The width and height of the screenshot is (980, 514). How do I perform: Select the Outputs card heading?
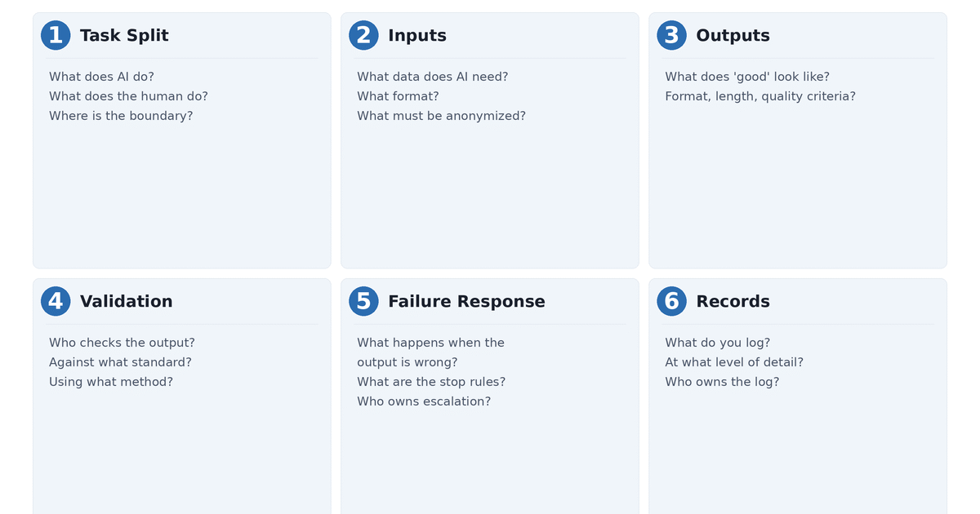click(733, 36)
